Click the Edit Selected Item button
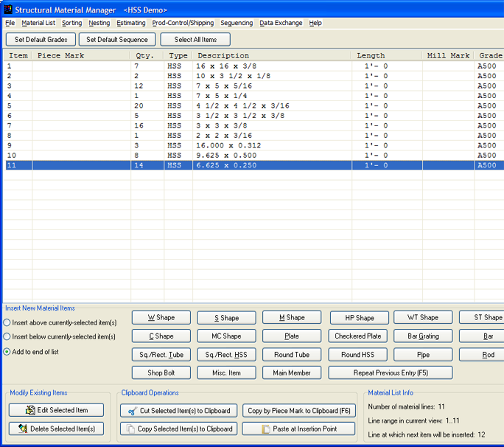 click(56, 410)
